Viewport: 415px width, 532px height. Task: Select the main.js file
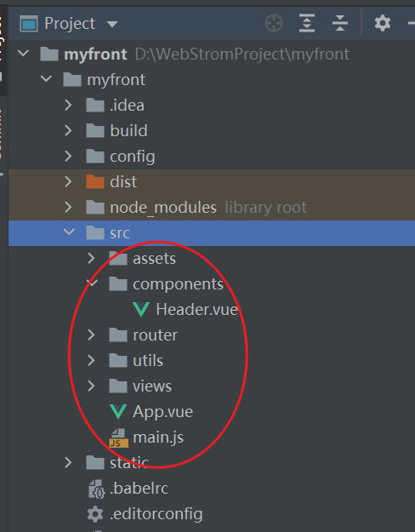(158, 438)
